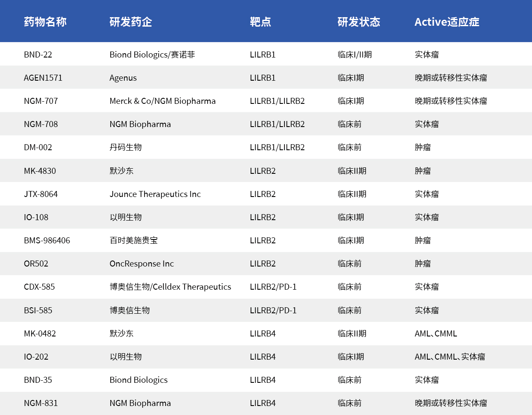Select Agenus in the developer column
Screen dimensions: 532x415
pos(123,78)
